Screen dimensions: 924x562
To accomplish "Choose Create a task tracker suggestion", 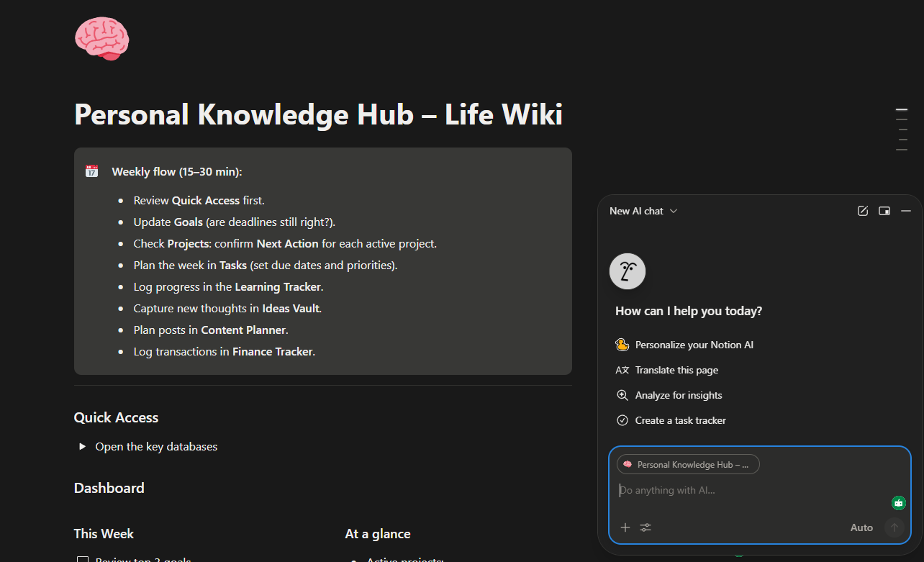I will 680,420.
